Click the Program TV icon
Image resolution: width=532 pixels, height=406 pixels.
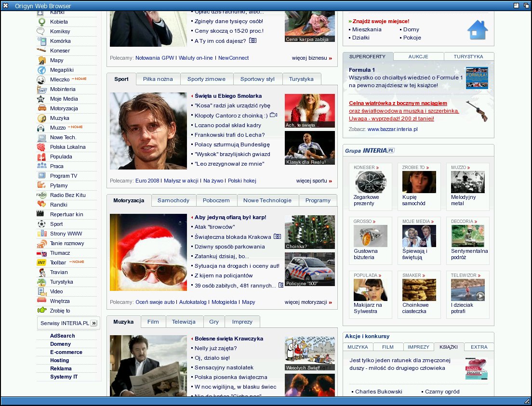[42, 176]
